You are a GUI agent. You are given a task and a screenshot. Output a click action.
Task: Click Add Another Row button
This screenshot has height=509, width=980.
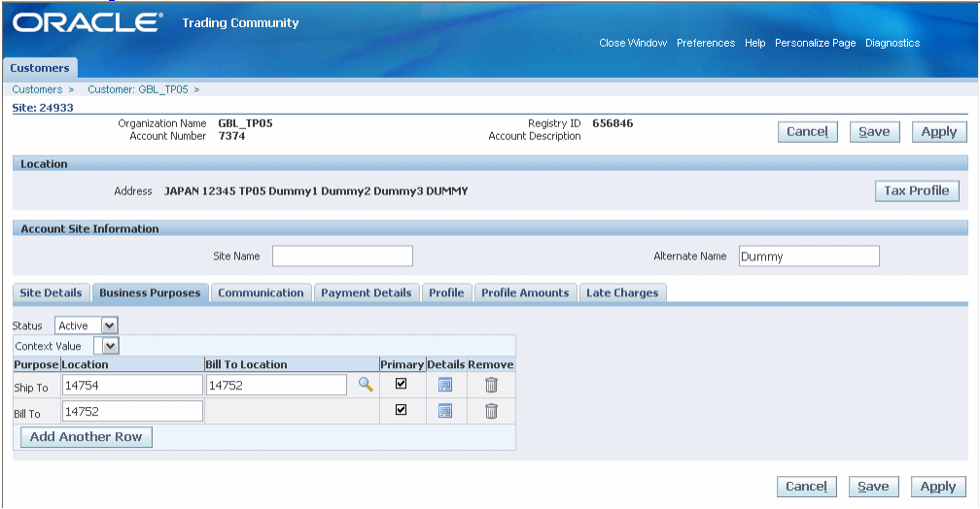[87, 437]
